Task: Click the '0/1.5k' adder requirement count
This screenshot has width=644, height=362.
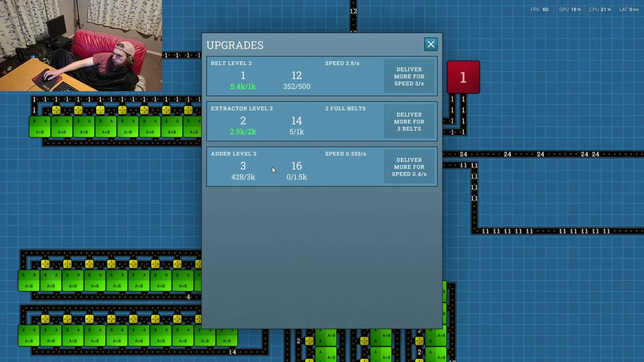Action: [296, 177]
